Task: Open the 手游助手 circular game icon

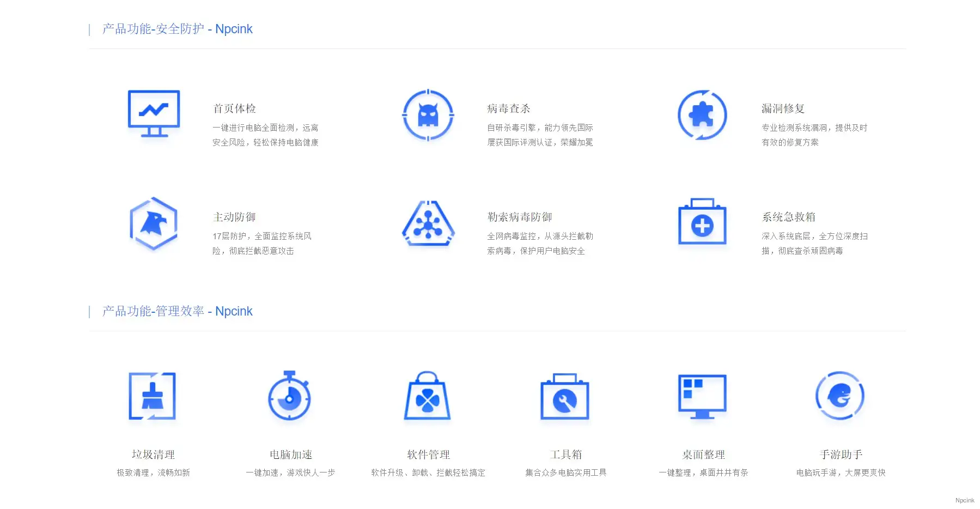Action: [x=839, y=396]
